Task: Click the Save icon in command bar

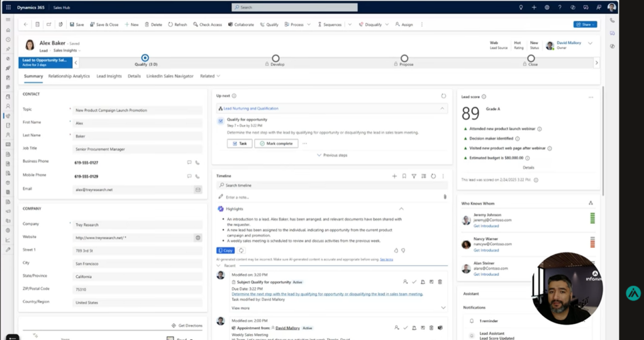Action: (71, 25)
